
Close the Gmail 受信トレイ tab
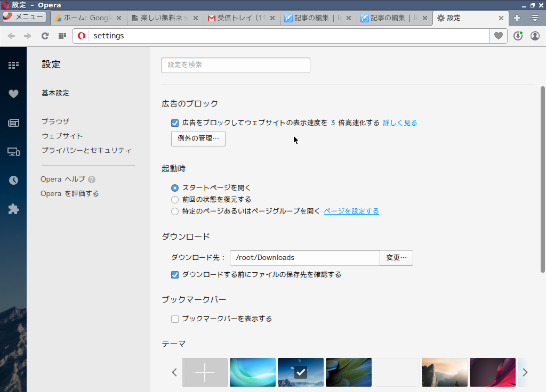coord(272,18)
